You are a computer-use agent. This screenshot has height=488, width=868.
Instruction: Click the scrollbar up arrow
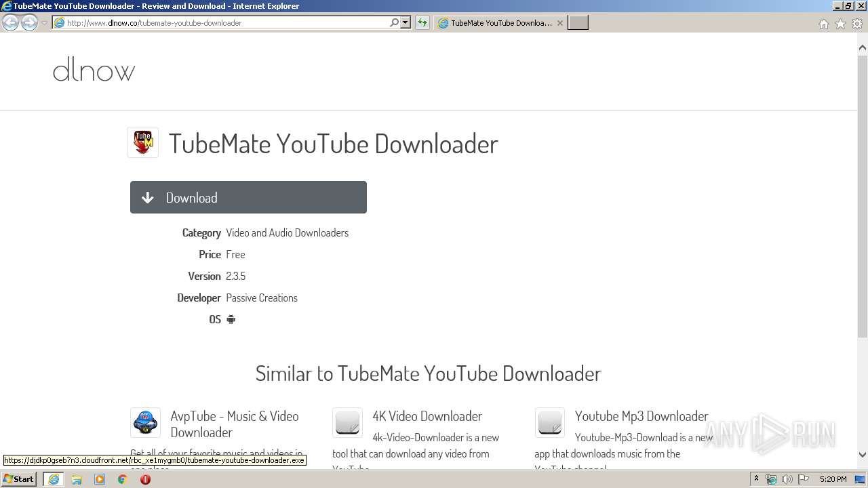click(x=863, y=48)
